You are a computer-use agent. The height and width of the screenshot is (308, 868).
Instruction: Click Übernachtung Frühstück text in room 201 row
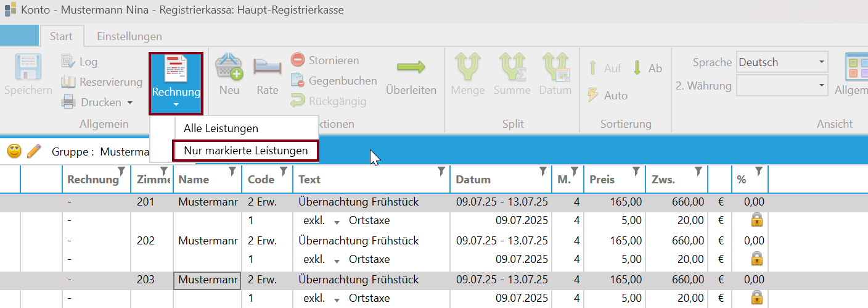click(x=358, y=202)
